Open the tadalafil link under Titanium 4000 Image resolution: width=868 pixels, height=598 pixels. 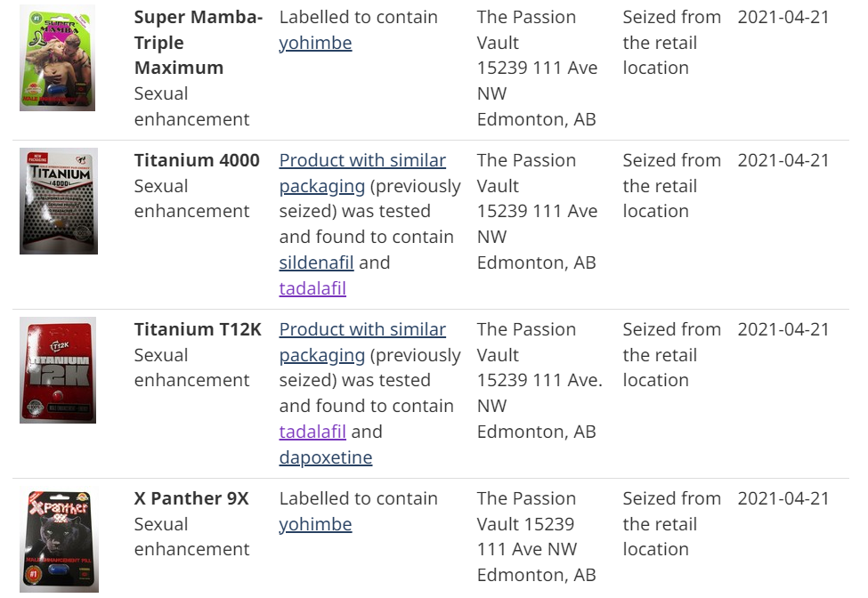tap(312, 288)
